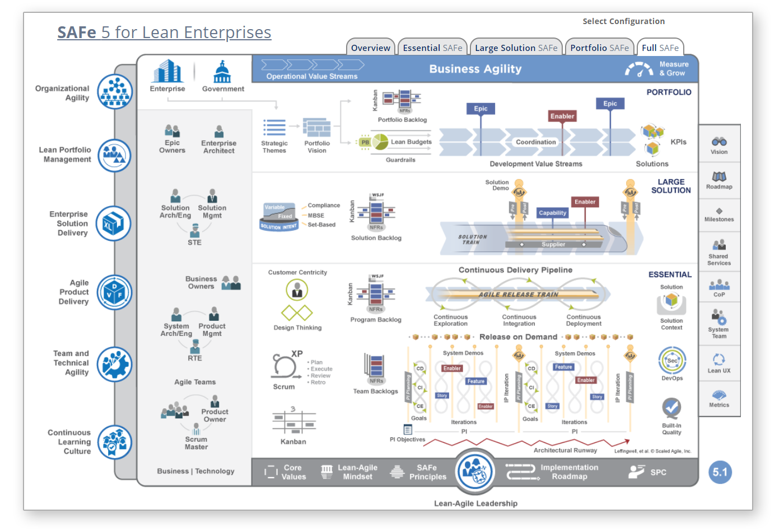Image resolution: width=784 pixels, height=532 pixels.
Task: Click the Organizational Agility competency icon
Action: tap(115, 92)
